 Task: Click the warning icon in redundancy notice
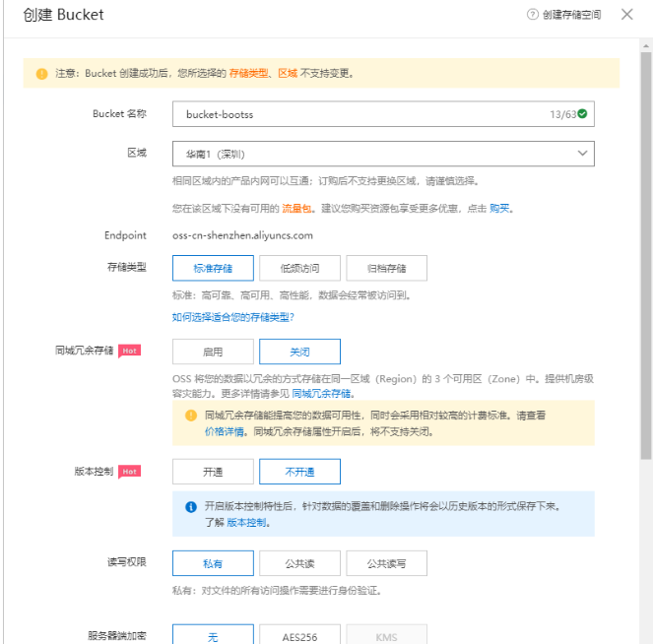point(191,416)
